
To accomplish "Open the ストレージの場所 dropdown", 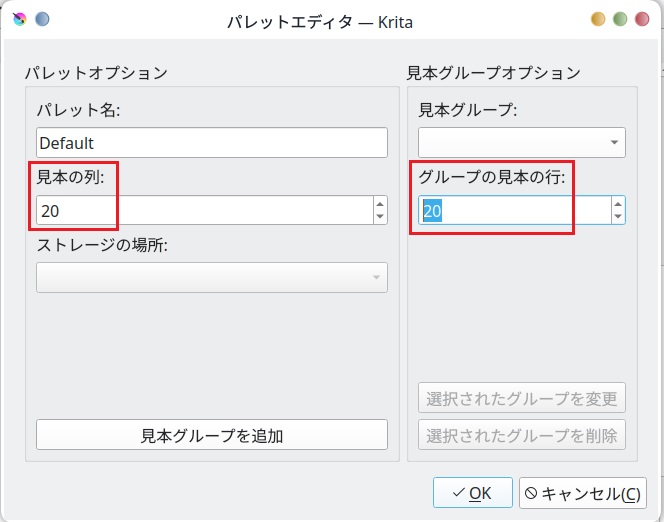I will [x=211, y=278].
